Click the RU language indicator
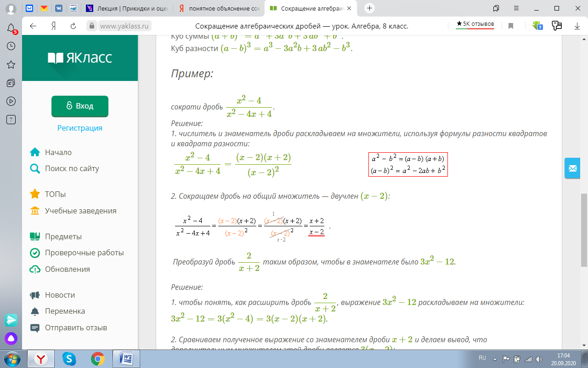Image resolution: width=588 pixels, height=368 pixels. [x=482, y=358]
